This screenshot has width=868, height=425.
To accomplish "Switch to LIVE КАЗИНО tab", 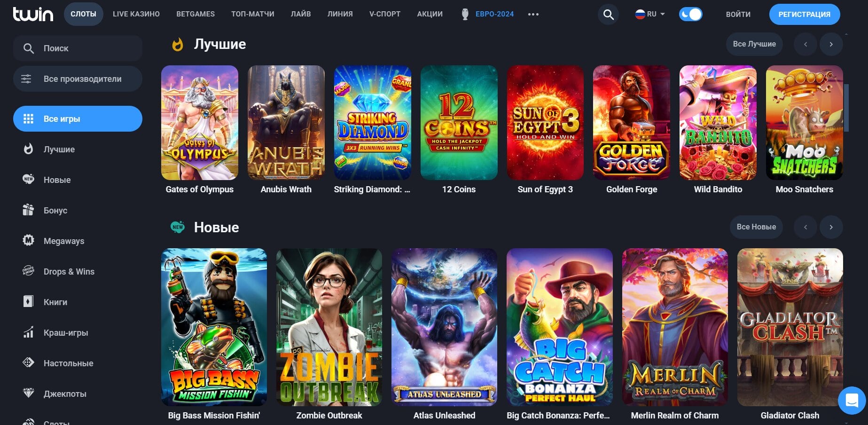I will coord(136,14).
